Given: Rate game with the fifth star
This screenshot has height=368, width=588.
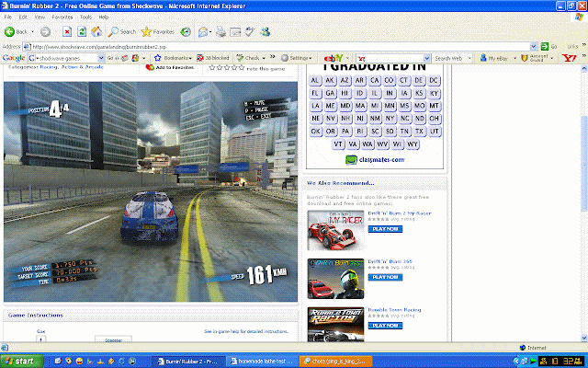Looking at the screenshot, I should pos(242,67).
